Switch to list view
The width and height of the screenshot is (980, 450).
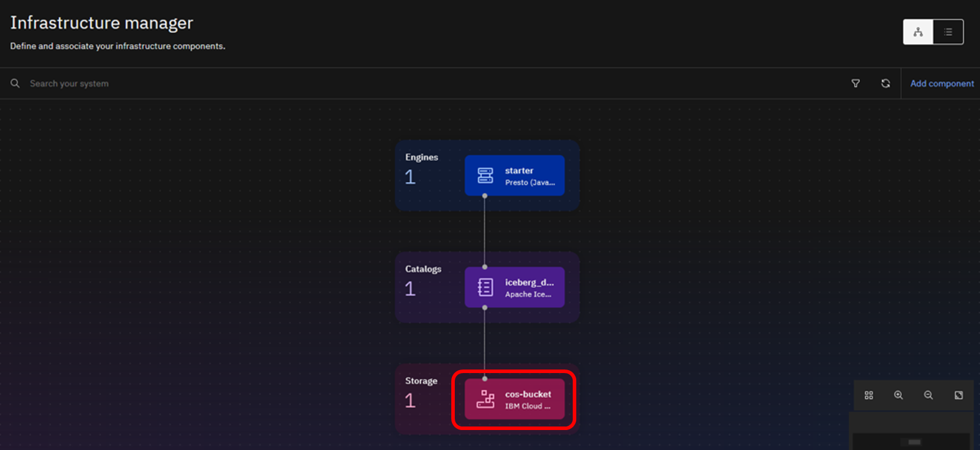click(948, 32)
